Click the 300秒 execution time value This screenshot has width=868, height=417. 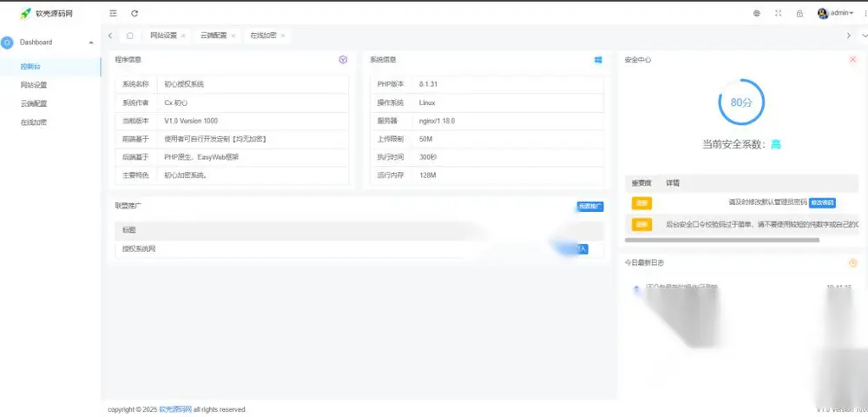[x=428, y=157]
